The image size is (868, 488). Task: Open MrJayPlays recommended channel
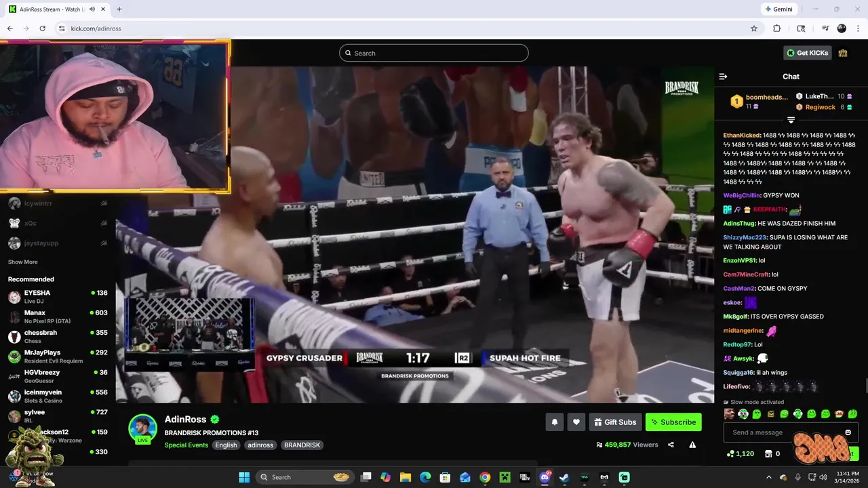[x=58, y=357]
